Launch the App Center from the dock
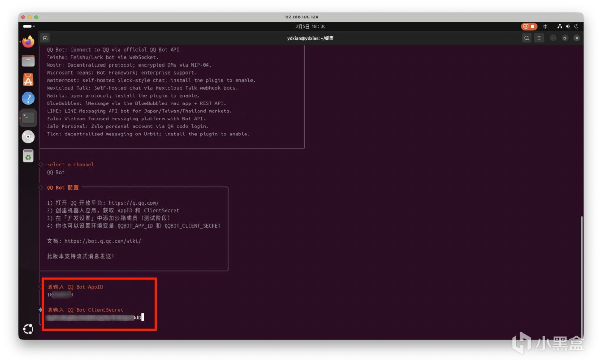Viewport: 602px width, 364px height. tap(28, 79)
